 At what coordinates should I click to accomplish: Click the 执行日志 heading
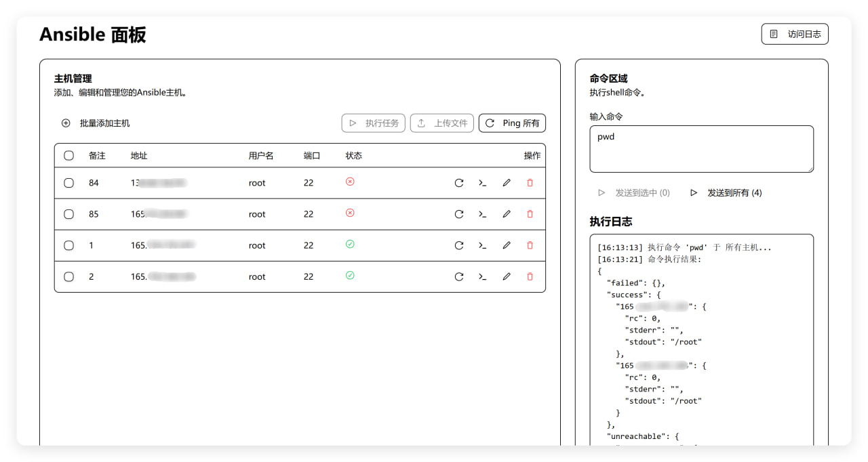pos(611,222)
